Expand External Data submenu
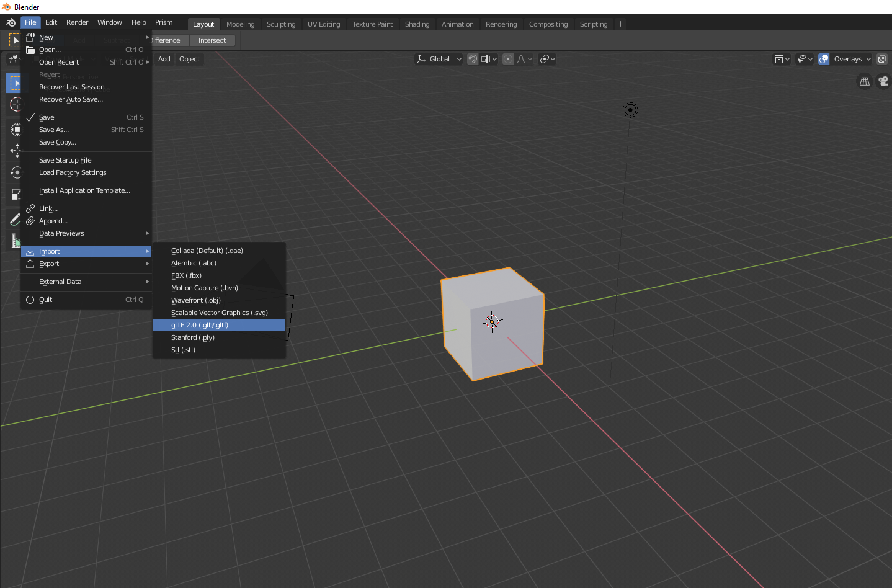This screenshot has width=892, height=588. 86,282
